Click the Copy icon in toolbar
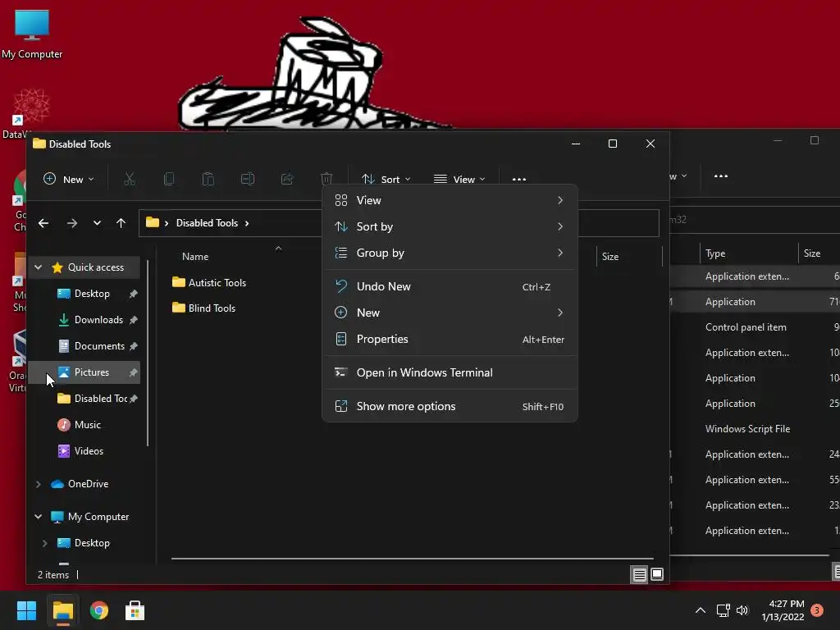 tap(169, 179)
